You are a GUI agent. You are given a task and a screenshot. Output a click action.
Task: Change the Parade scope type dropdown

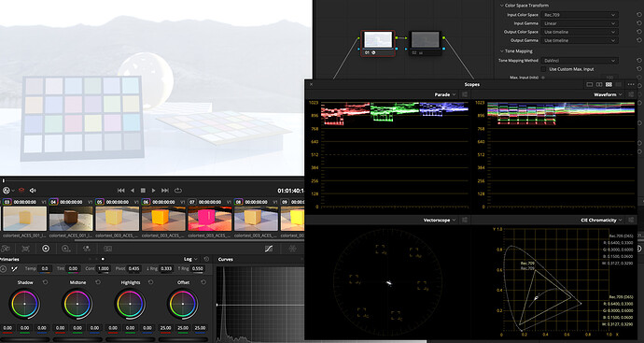(x=445, y=94)
